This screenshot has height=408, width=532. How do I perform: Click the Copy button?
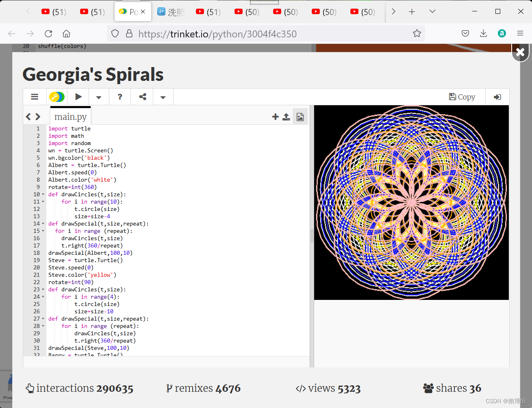(462, 97)
